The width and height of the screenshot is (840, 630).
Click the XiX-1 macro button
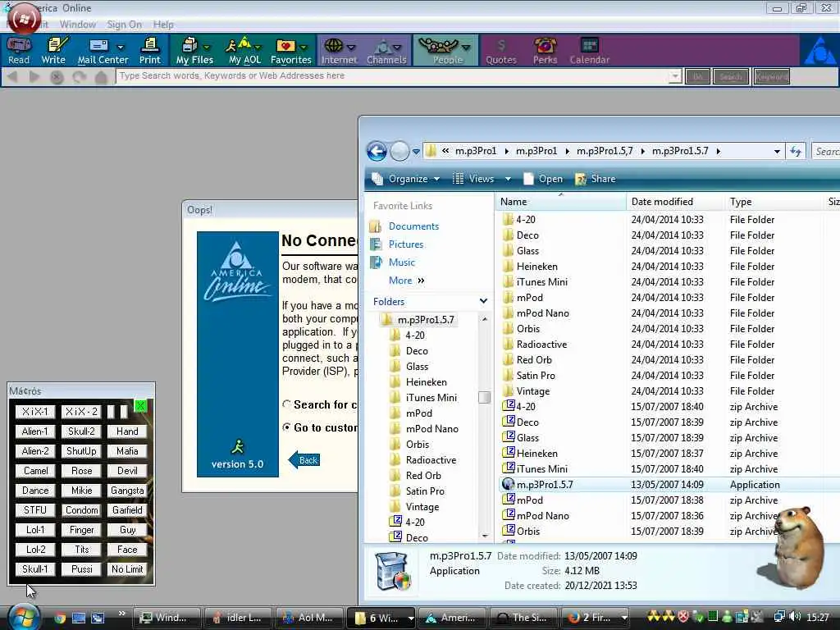(x=35, y=412)
